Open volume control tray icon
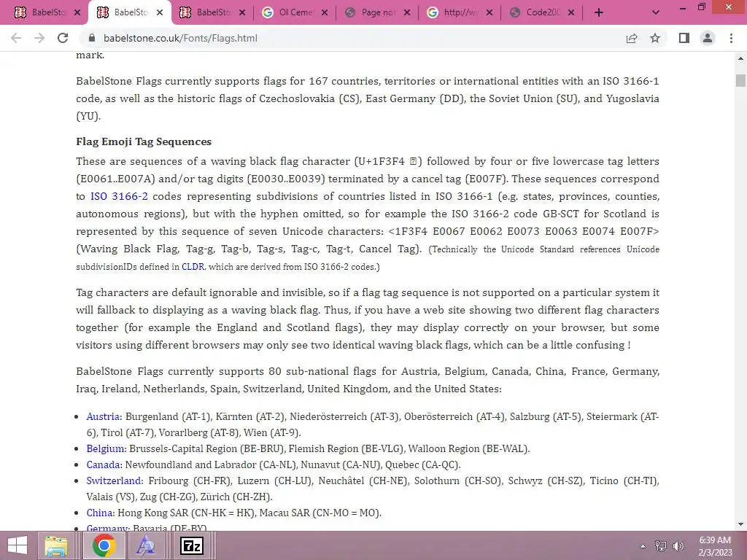The image size is (747, 560). pos(678,546)
